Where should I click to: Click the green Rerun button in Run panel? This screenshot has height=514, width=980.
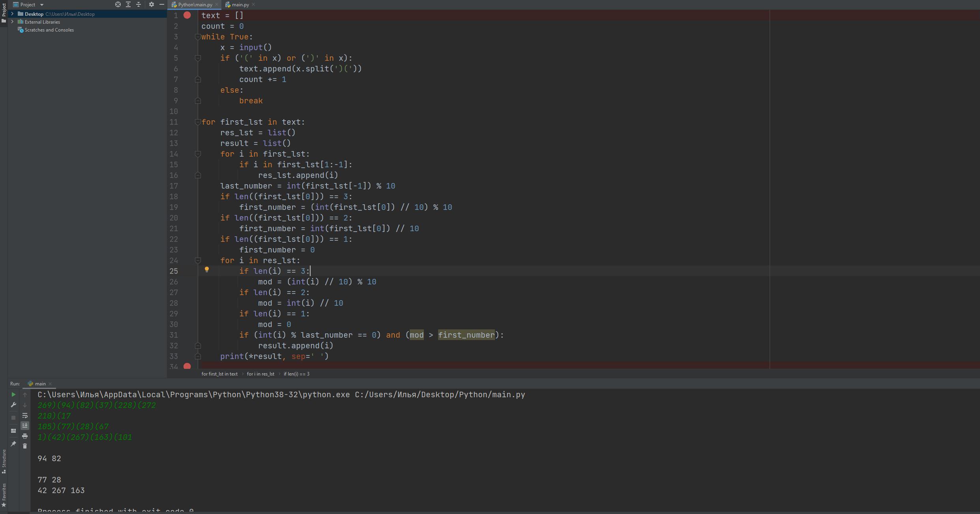pos(13,394)
